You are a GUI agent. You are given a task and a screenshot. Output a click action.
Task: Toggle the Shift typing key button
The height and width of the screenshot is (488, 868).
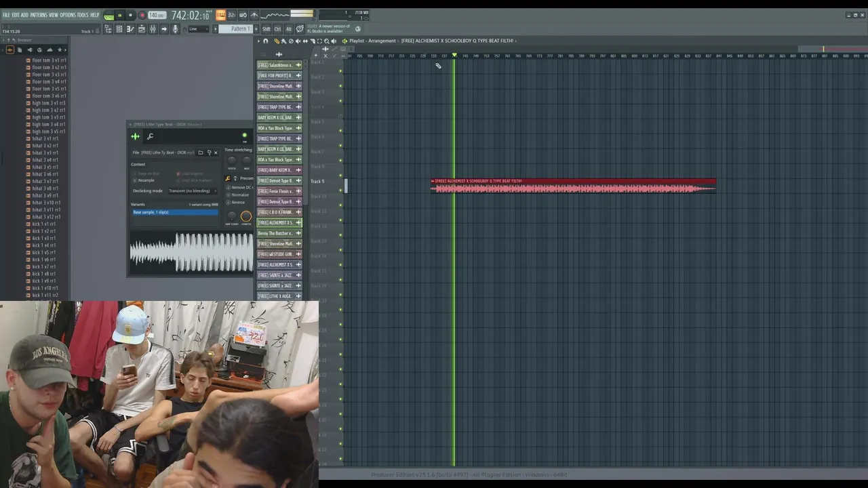(x=267, y=29)
